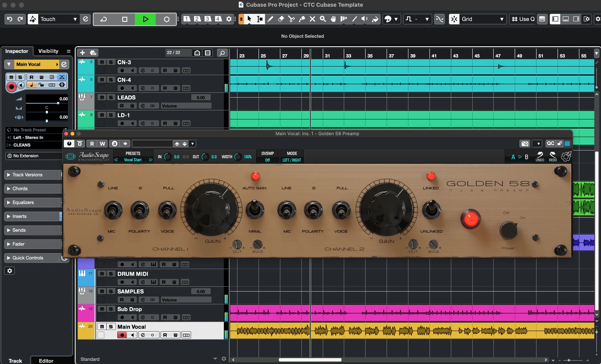601x364 pixels.
Task: Open the Touch automation mode dropdown
Action: (75, 19)
